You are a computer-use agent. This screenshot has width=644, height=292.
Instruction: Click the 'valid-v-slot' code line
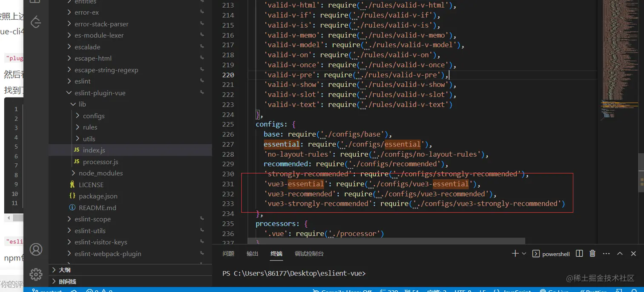click(360, 94)
